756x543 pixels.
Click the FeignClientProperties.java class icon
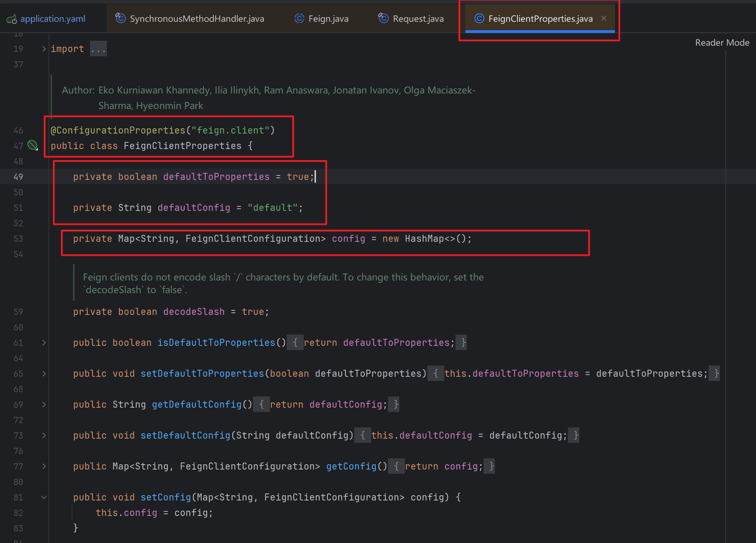point(479,18)
